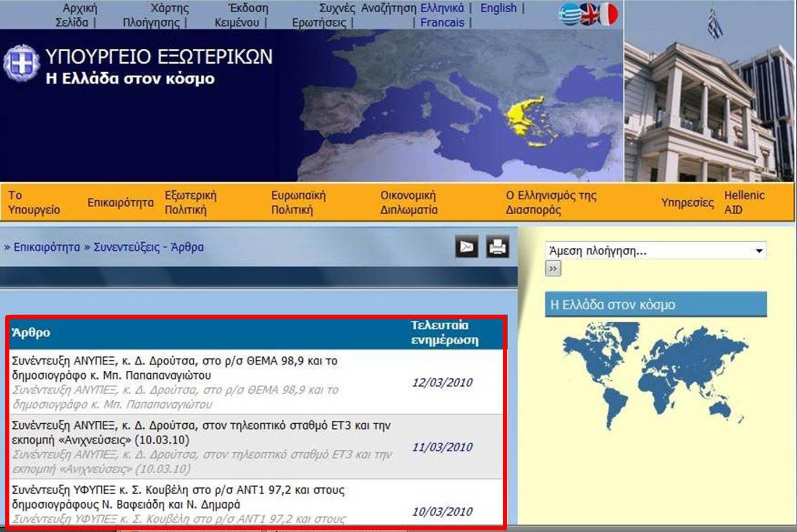The image size is (797, 532).
Task: Click the Mediterranean map banner image
Action: click(x=460, y=105)
